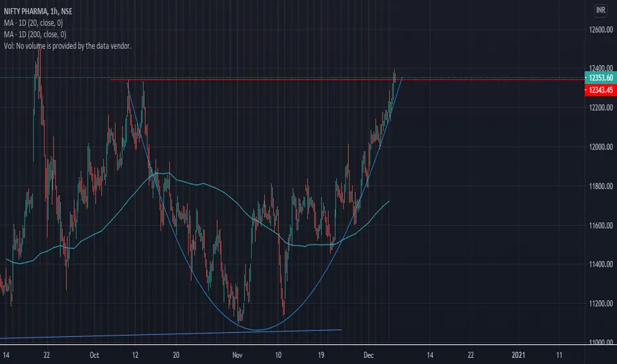617x364 pixels.
Task: Click the 12000.00 price axis label
Action: tap(601, 147)
